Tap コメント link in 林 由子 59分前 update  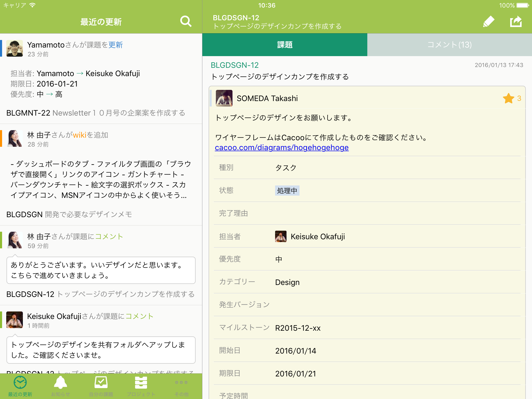tap(109, 236)
